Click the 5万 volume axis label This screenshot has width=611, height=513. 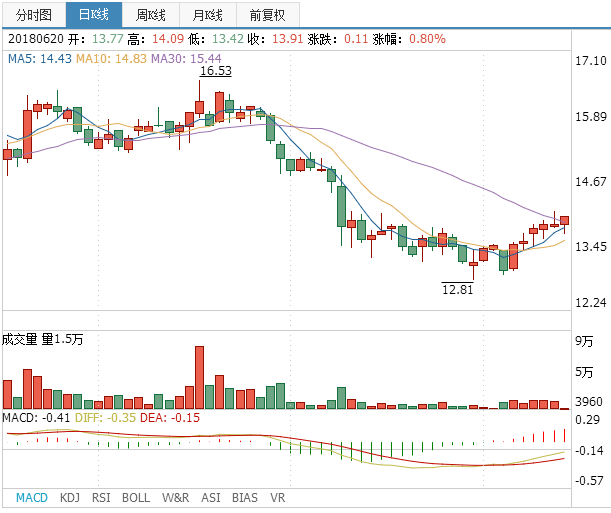tap(584, 372)
